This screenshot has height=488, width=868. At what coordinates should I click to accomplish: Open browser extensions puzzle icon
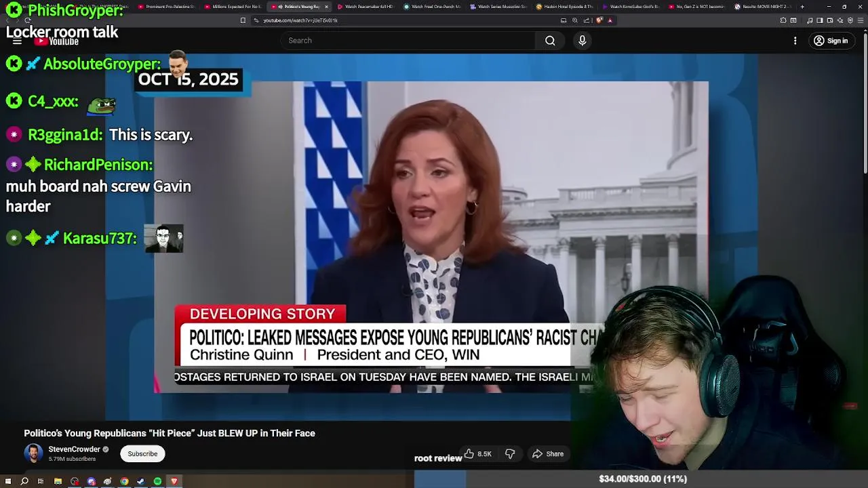tap(783, 20)
